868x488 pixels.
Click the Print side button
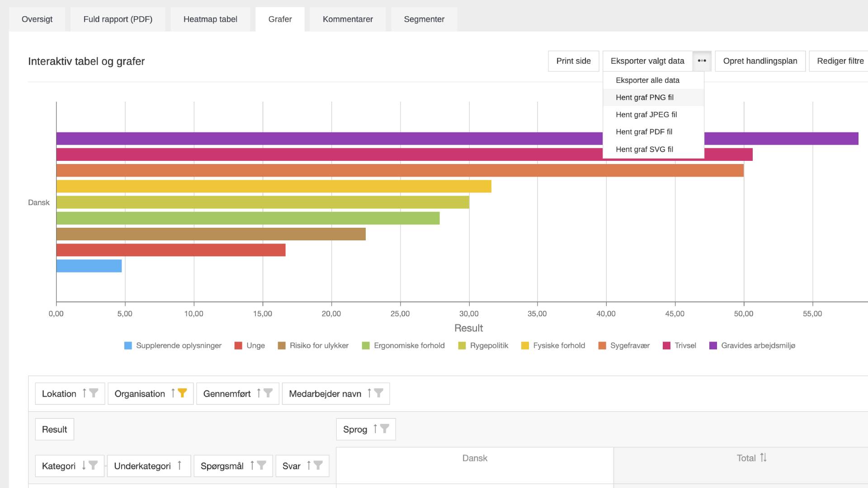click(x=573, y=61)
